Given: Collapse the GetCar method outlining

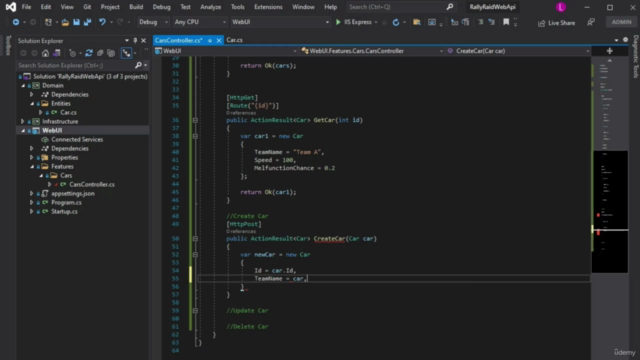Looking at the screenshot, I should coord(195,120).
